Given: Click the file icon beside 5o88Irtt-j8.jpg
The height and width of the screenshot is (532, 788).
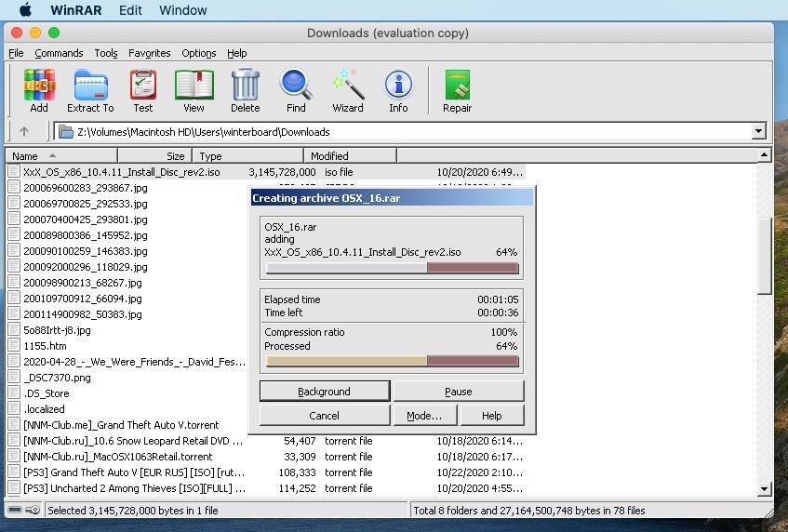Looking at the screenshot, I should point(14,330).
